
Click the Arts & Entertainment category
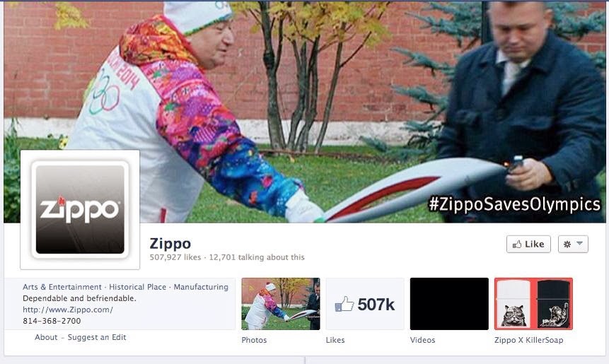click(62, 287)
